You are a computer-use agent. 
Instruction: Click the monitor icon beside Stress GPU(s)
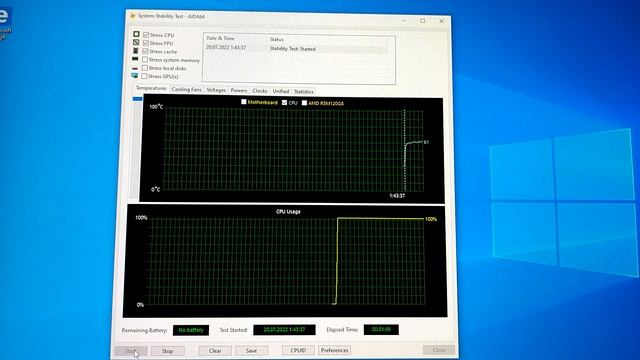(135, 76)
